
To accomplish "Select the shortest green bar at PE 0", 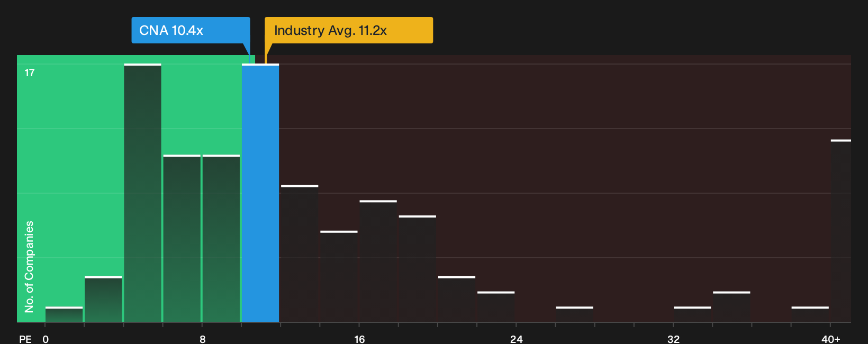I will [x=64, y=314].
